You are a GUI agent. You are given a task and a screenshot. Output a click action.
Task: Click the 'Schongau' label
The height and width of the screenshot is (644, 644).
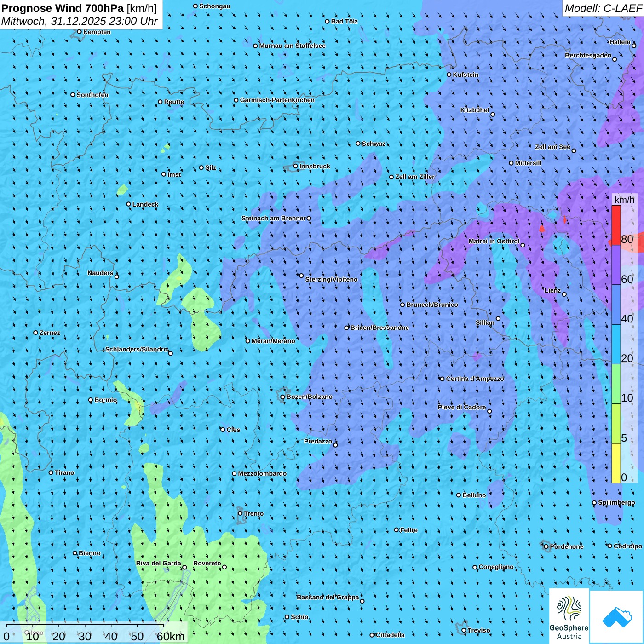coord(215,6)
